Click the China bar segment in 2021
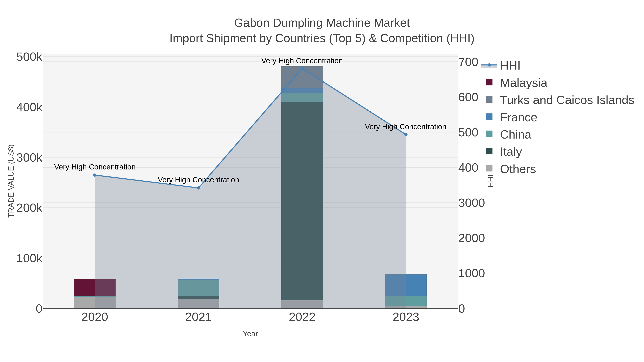 click(x=199, y=288)
